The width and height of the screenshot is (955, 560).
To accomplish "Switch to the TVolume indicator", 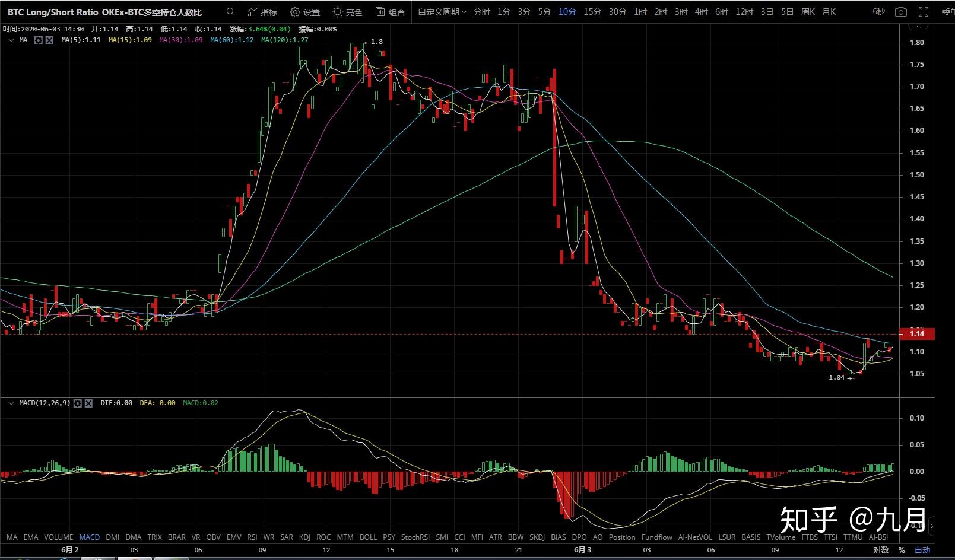I will click(781, 537).
